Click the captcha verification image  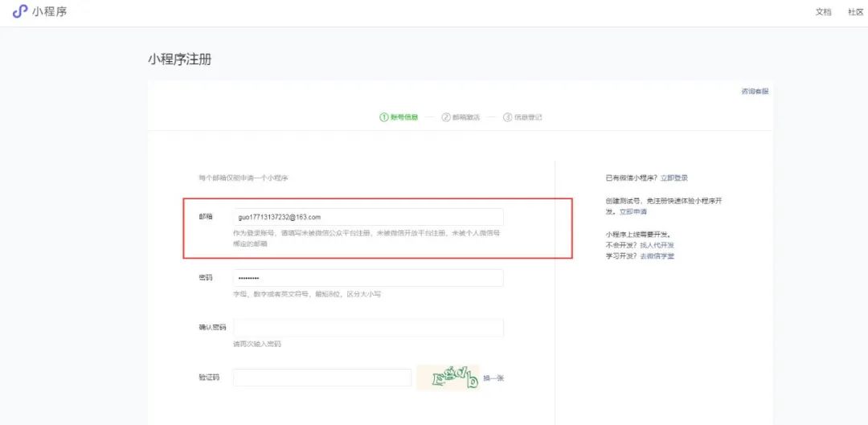(448, 378)
